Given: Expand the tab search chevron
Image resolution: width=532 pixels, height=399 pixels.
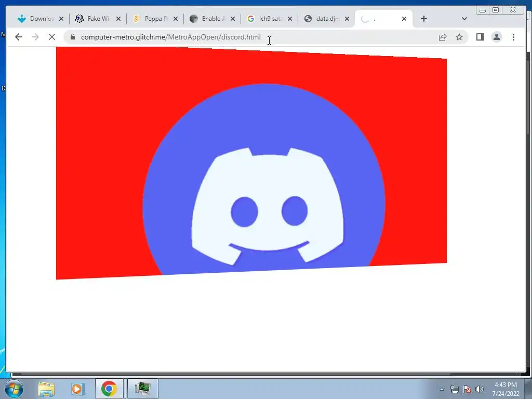Looking at the screenshot, I should click(464, 19).
